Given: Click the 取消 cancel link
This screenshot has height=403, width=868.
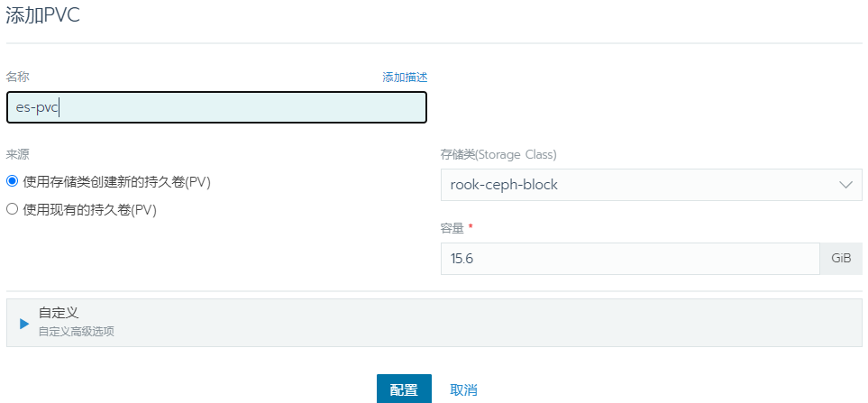Looking at the screenshot, I should point(464,389).
